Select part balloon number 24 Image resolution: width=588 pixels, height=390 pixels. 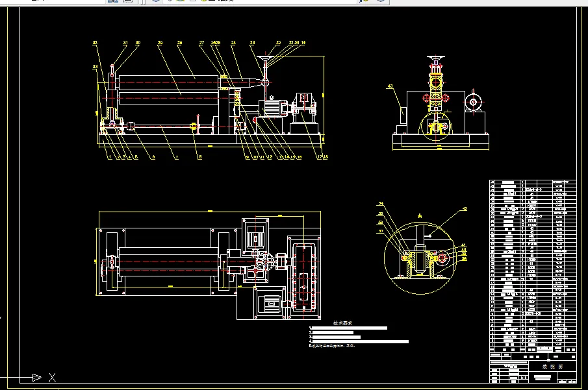tap(233, 43)
